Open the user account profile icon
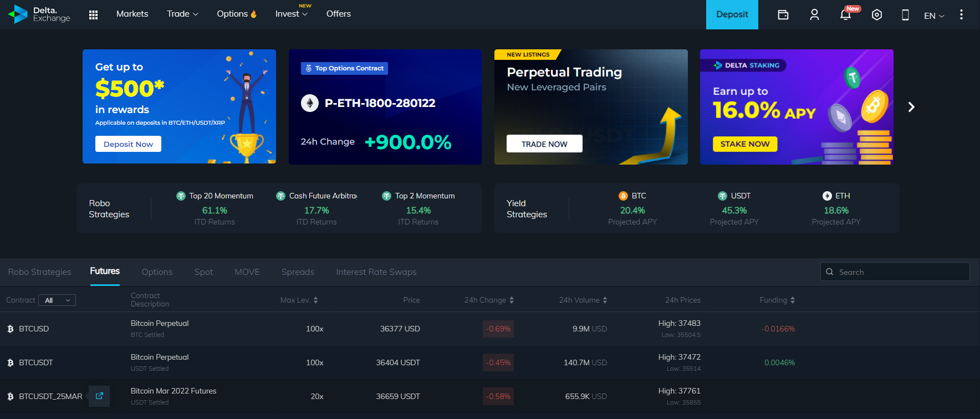Screen dimensions: 980x419 coord(814,15)
